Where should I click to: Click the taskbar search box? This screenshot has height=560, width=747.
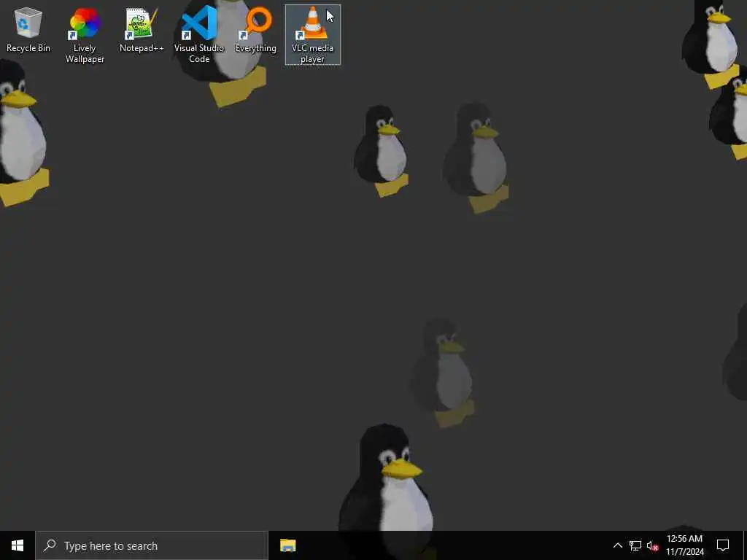(152, 545)
